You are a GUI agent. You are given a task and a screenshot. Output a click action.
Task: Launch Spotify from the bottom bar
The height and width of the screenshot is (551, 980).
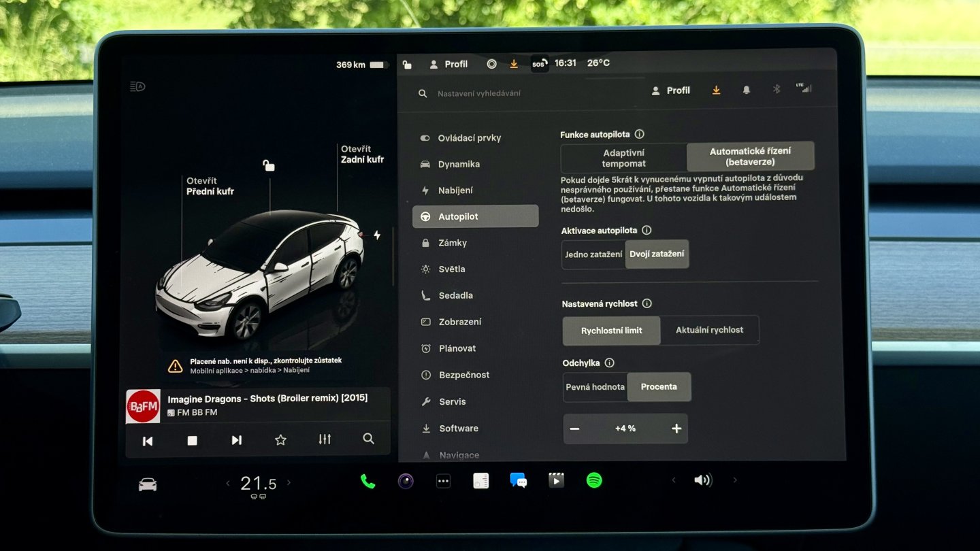coord(594,480)
